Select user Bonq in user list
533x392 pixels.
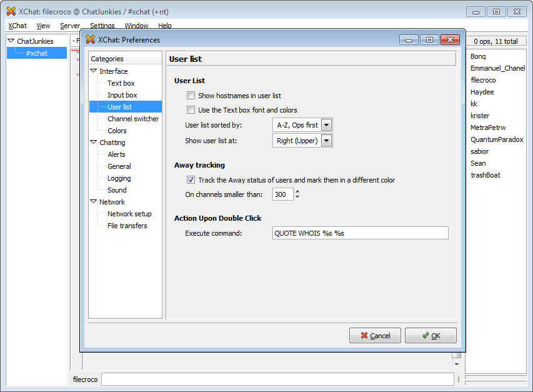pos(478,56)
